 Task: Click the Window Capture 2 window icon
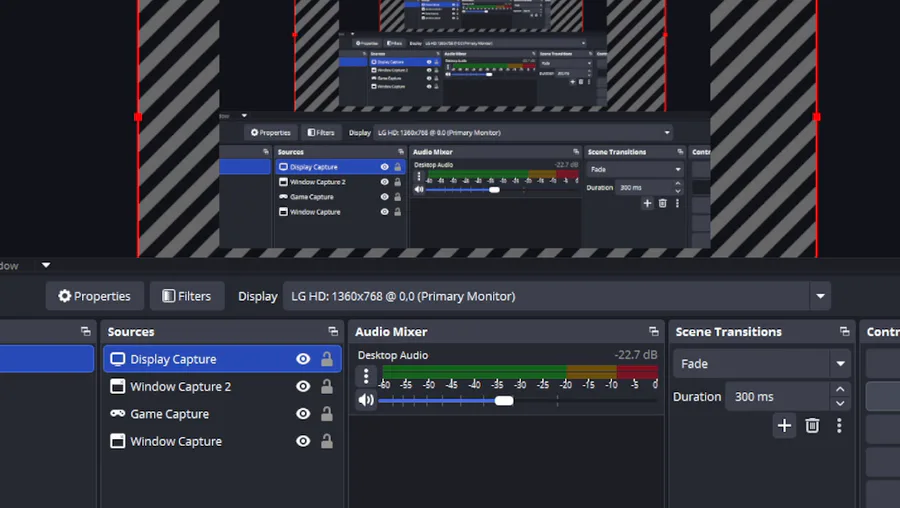click(118, 386)
